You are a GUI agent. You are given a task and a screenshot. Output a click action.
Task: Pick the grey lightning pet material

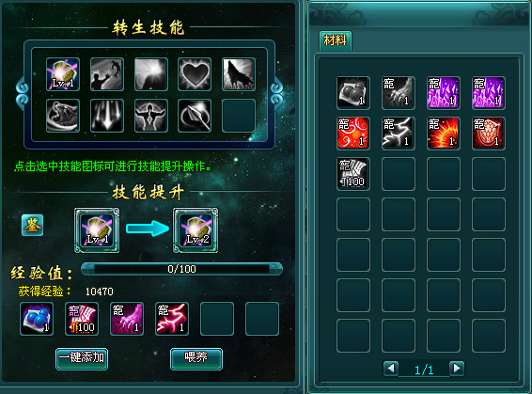click(399, 134)
